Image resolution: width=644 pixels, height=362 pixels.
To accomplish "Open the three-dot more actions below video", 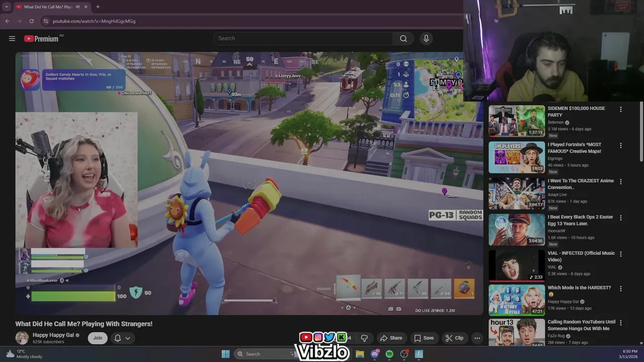I will tap(477, 338).
